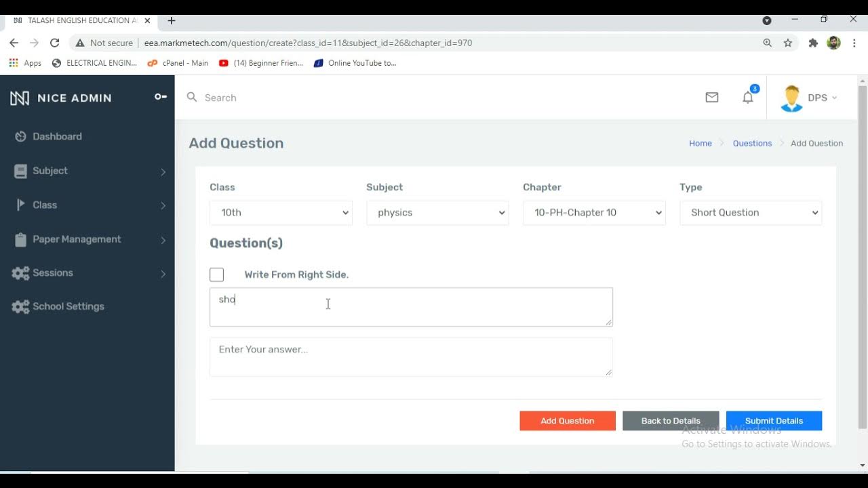The height and width of the screenshot is (488, 868).
Task: Open the Apps bookmarks grid icon
Action: (14, 63)
